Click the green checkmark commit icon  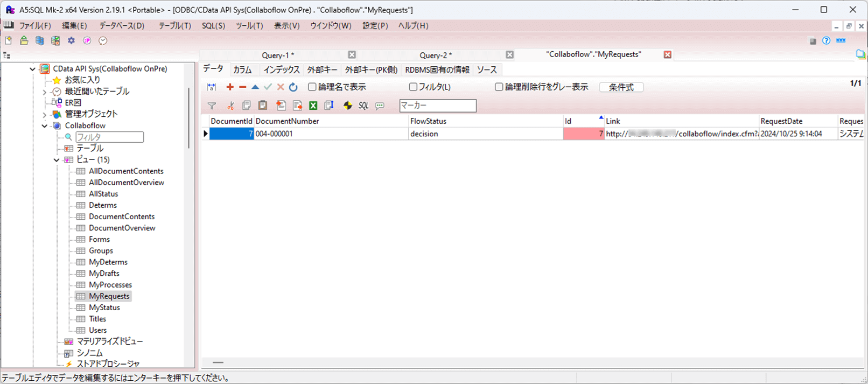[268, 87]
